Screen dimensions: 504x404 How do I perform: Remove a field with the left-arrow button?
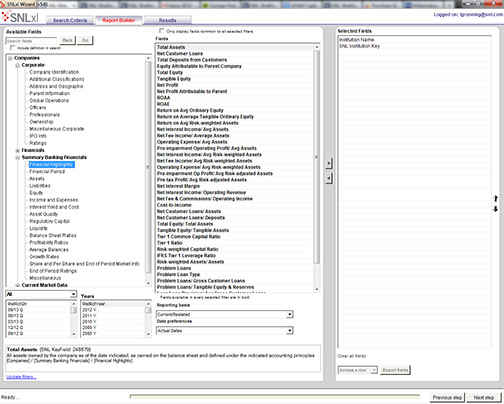329,178
